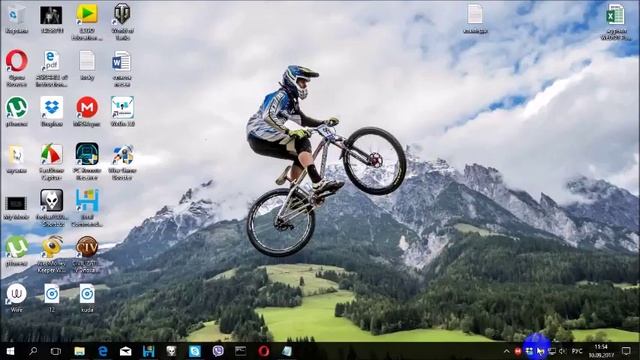Select the light green uTorrent shortcut
The width and height of the screenshot is (640, 360).
17,247
